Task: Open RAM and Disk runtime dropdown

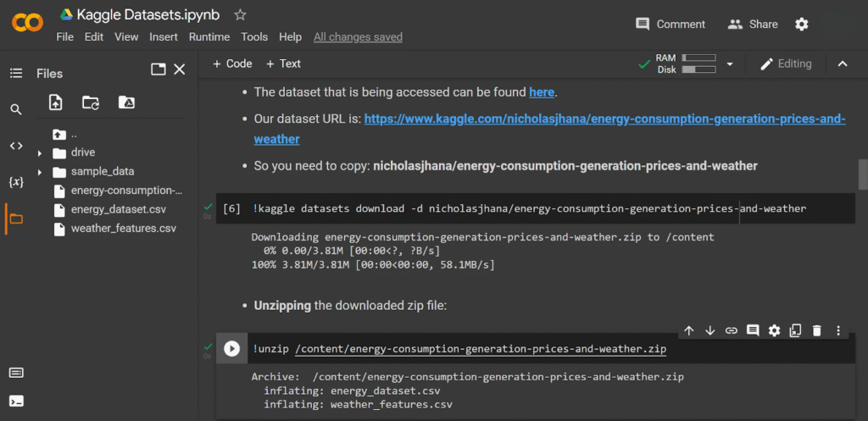Action: (x=730, y=64)
